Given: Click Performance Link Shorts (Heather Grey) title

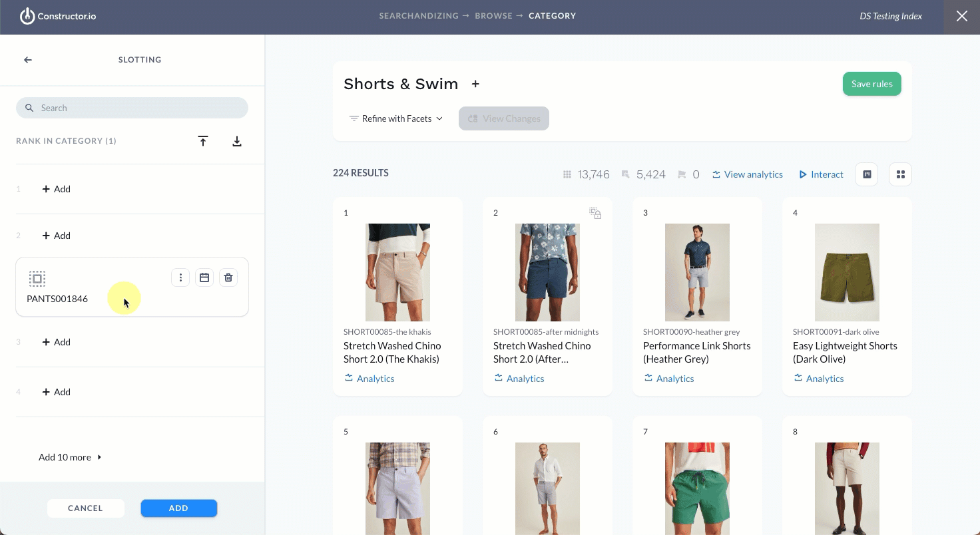Looking at the screenshot, I should [x=696, y=352].
